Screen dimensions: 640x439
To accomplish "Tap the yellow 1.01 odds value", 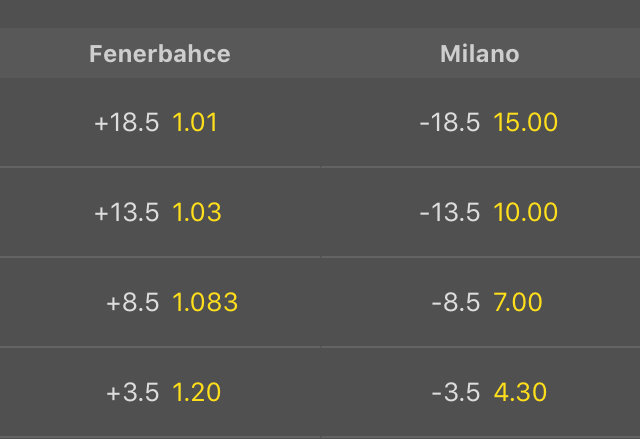I will [195, 123].
